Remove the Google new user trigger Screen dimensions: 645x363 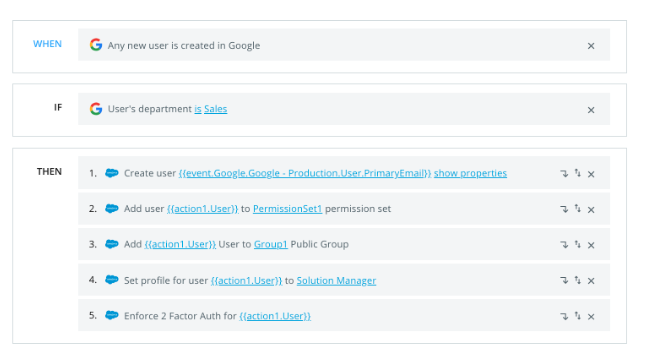click(x=591, y=46)
